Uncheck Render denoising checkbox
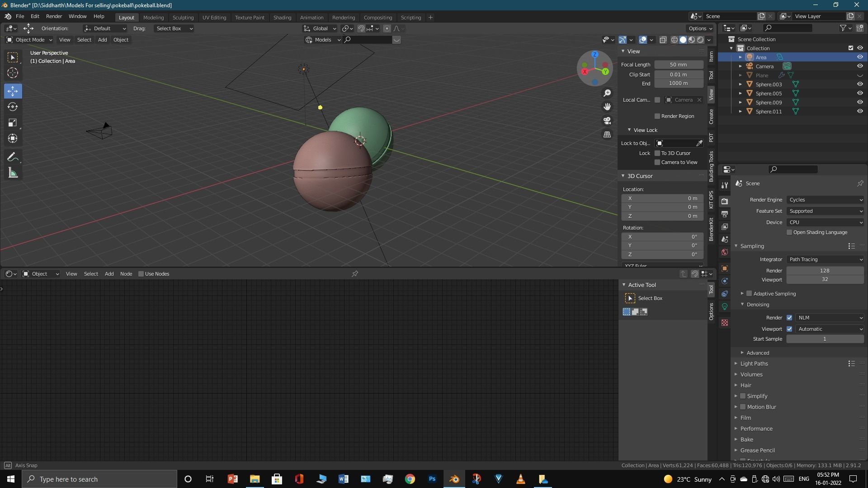868x488 pixels. point(789,318)
